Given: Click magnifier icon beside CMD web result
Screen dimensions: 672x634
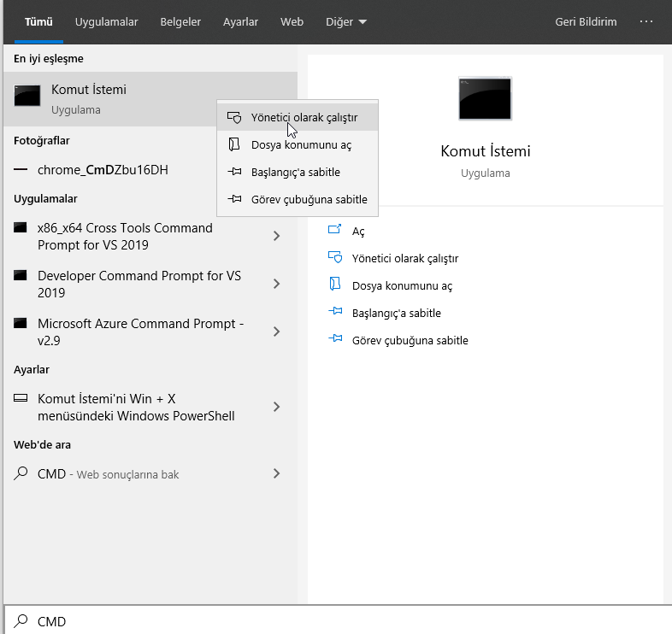Looking at the screenshot, I should tap(21, 473).
